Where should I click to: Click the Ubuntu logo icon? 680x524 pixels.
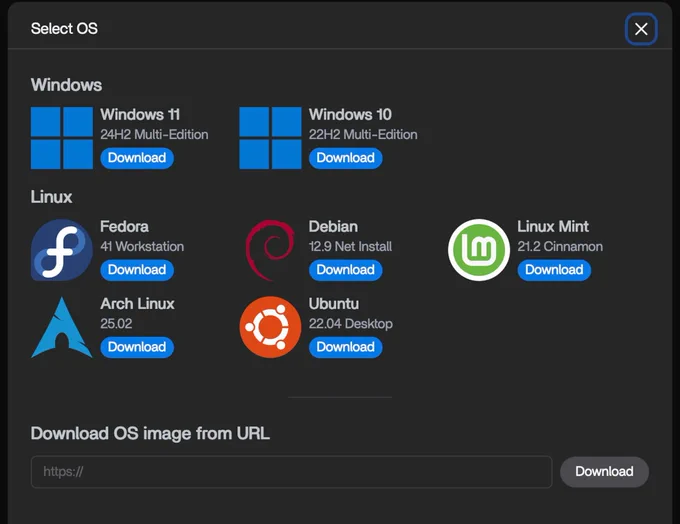point(270,327)
